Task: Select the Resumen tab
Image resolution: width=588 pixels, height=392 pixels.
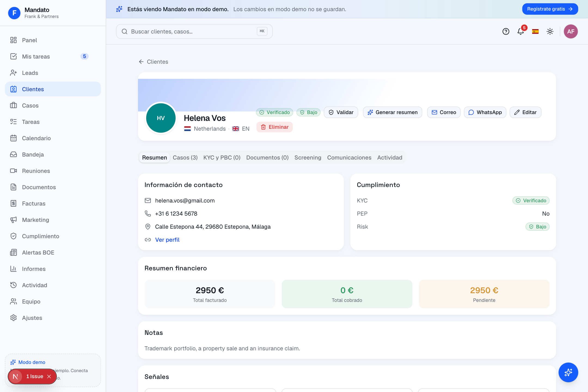Action: click(154, 158)
